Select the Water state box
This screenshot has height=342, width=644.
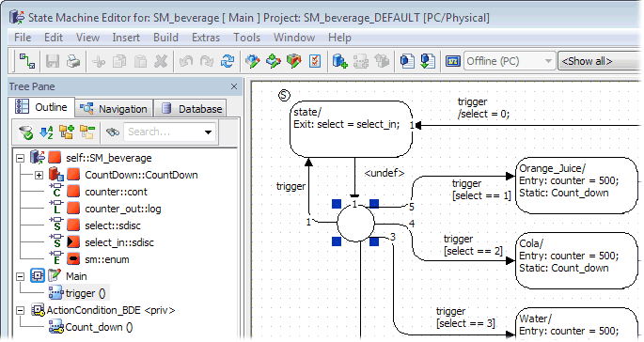[x=576, y=324]
